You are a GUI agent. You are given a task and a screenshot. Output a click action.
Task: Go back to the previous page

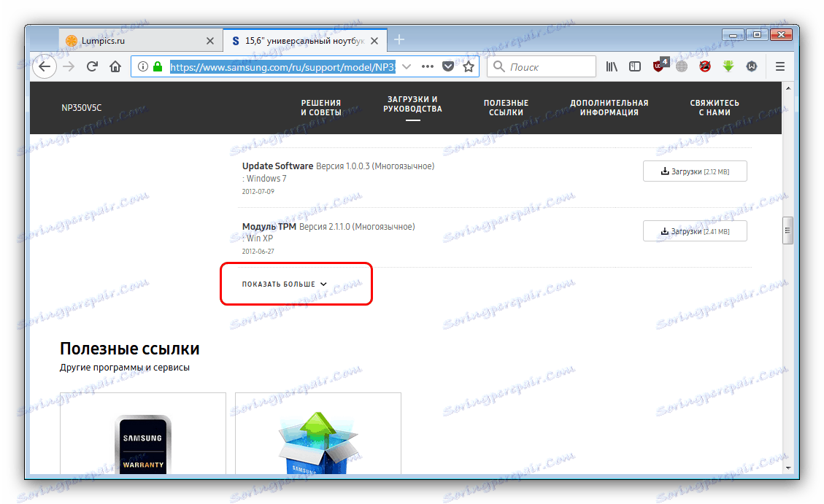tap(45, 66)
